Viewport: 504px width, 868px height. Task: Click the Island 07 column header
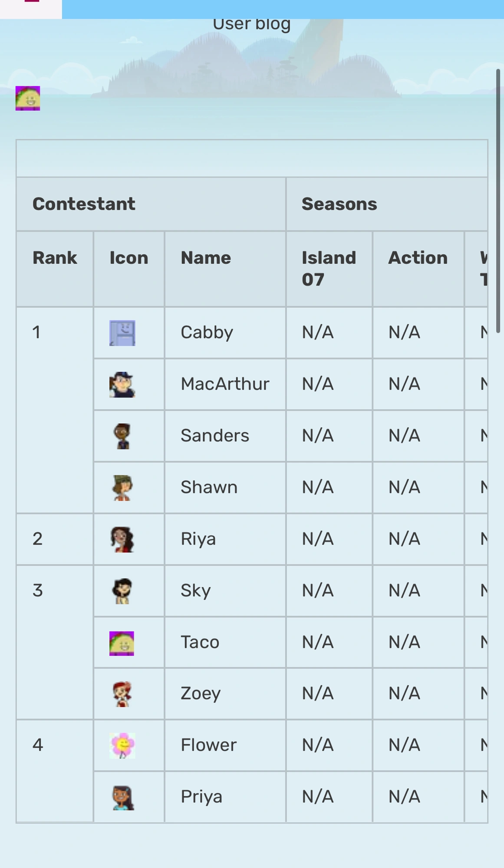pos(329,268)
